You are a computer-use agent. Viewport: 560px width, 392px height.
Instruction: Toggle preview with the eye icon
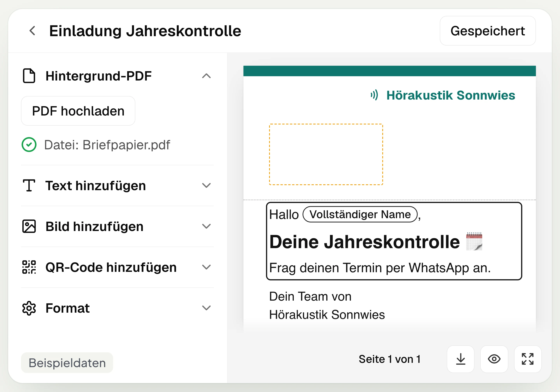494,359
